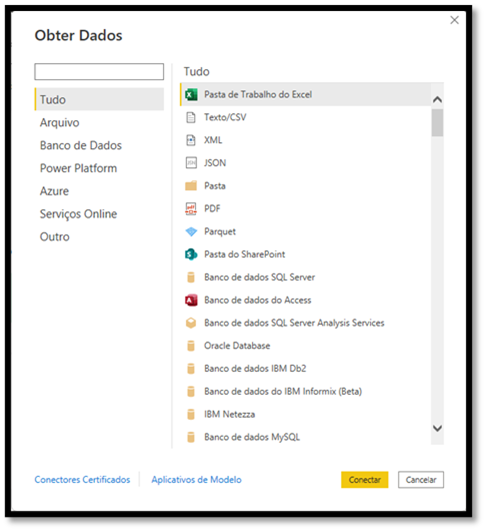The width and height of the screenshot is (485, 530).
Task: Select the XML connector label
Action: pyautogui.click(x=213, y=140)
